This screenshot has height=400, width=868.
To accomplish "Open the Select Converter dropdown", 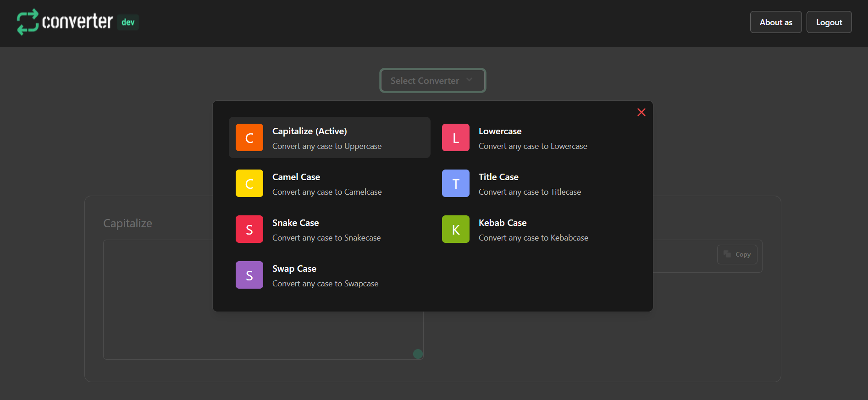I will pos(432,81).
